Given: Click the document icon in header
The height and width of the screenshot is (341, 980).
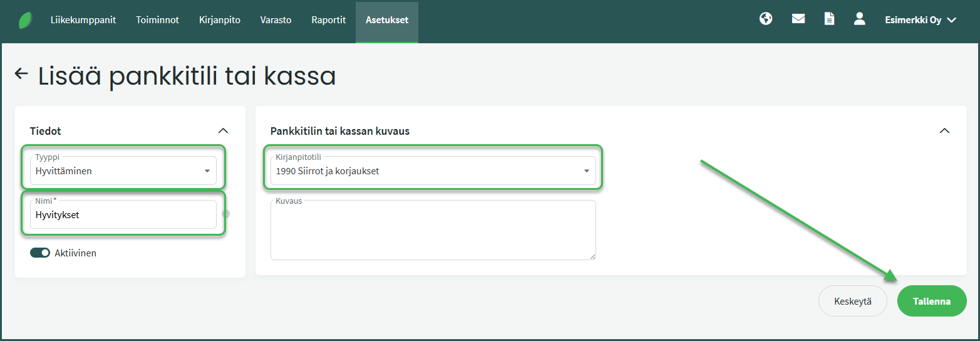Looking at the screenshot, I should (829, 19).
